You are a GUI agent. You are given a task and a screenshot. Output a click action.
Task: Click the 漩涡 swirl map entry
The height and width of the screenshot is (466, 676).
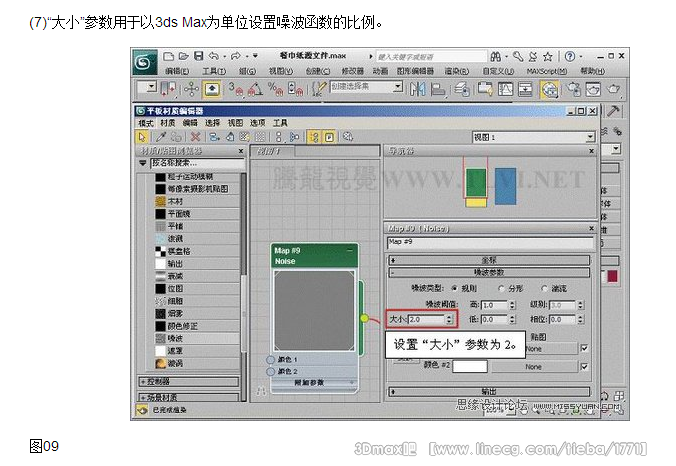(x=197, y=363)
